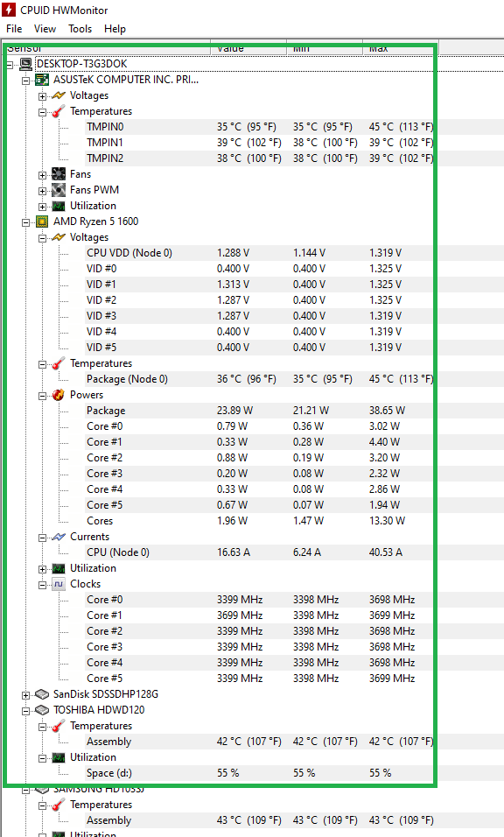Expand the Fans PWM node
Viewport: 504px width, 837px height.
(x=42, y=191)
